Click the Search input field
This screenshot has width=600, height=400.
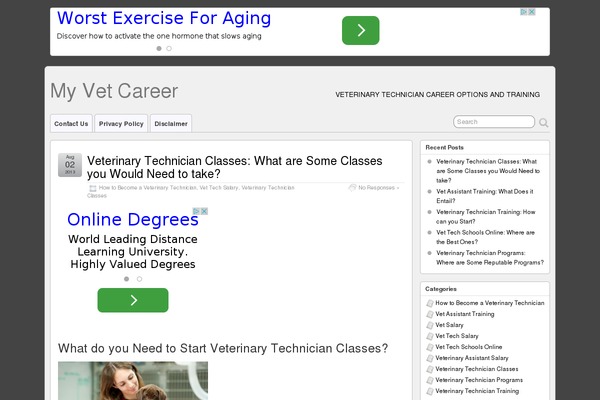tap(494, 122)
